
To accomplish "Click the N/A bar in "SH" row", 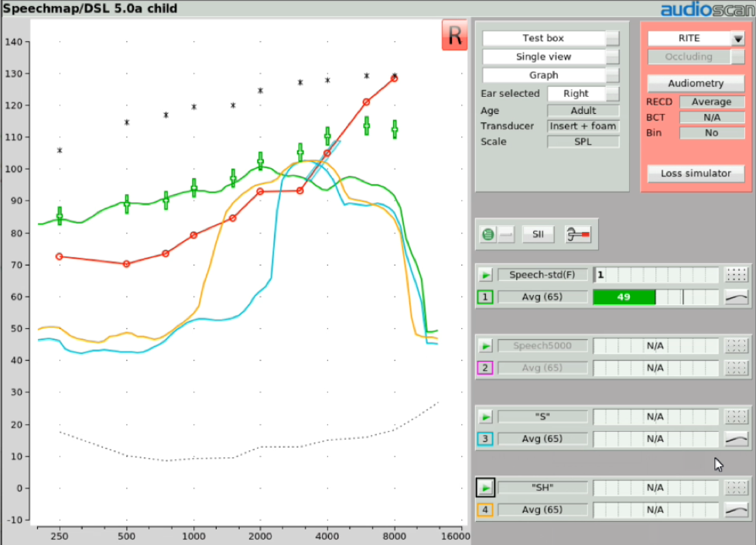I will click(x=655, y=488).
